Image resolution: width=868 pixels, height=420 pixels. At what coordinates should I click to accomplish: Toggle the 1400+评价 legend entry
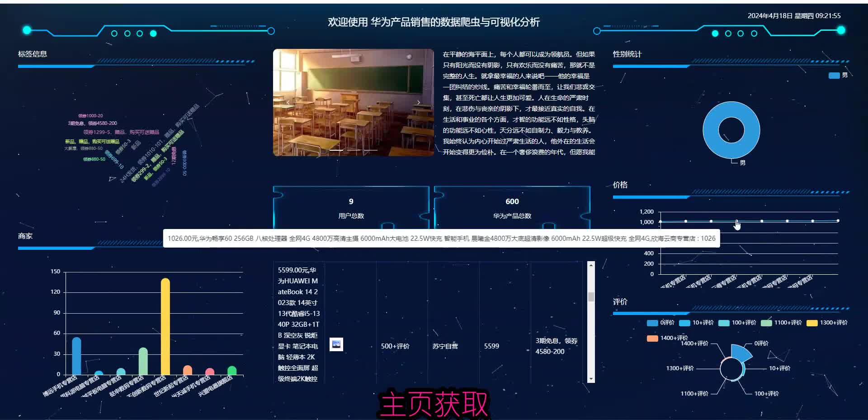click(x=667, y=338)
